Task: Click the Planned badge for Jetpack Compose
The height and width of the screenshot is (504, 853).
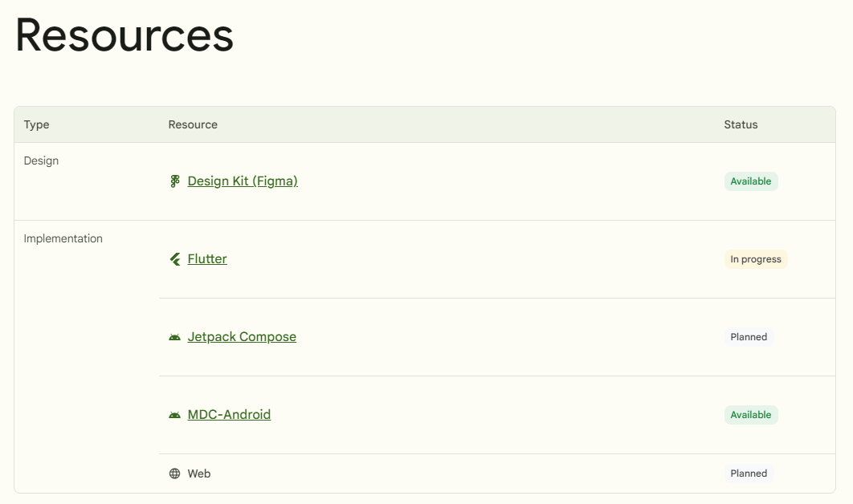Action: coord(749,337)
